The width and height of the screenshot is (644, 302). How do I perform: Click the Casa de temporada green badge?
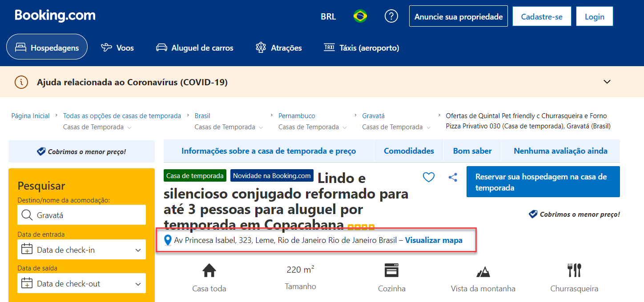[195, 175]
